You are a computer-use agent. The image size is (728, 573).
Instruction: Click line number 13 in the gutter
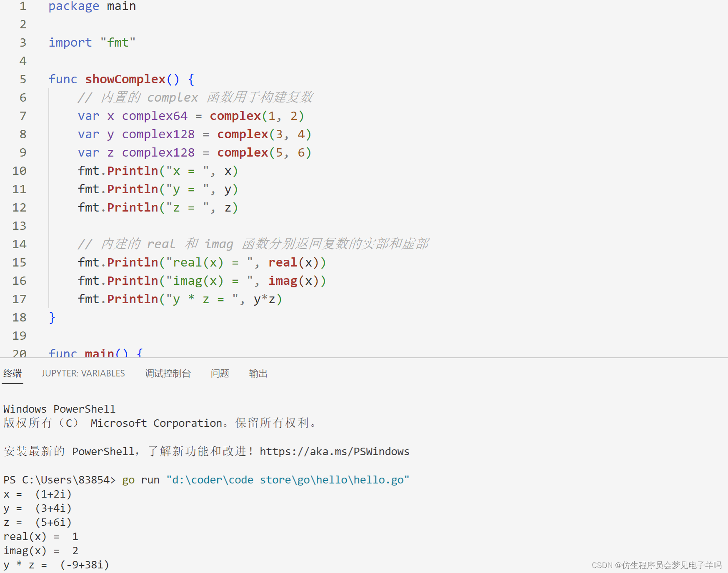click(19, 226)
